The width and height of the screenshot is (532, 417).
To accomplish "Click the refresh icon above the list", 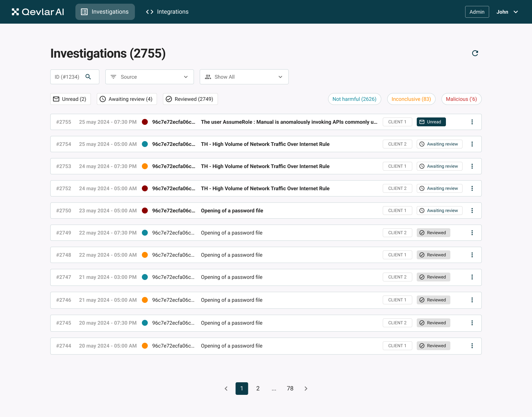I will click(475, 53).
